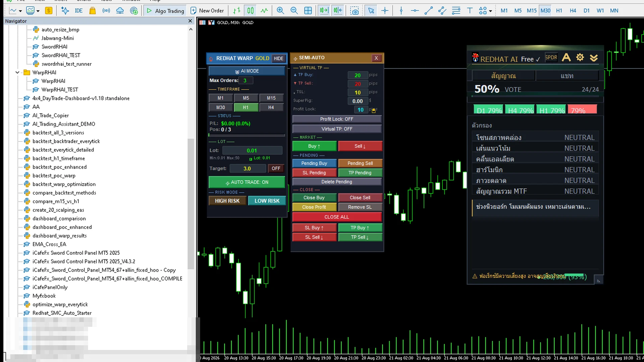The image size is (644, 362).
Task: Zoom in on the chart
Action: point(280,11)
